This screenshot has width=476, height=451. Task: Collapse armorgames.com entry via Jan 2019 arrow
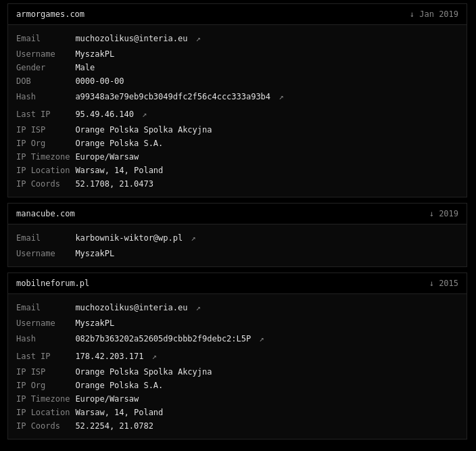[412, 15]
